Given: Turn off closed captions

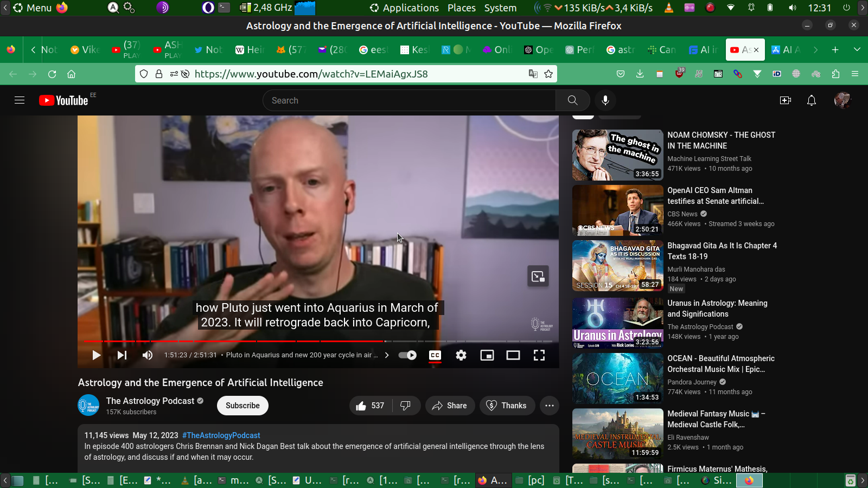Looking at the screenshot, I should click(x=435, y=355).
